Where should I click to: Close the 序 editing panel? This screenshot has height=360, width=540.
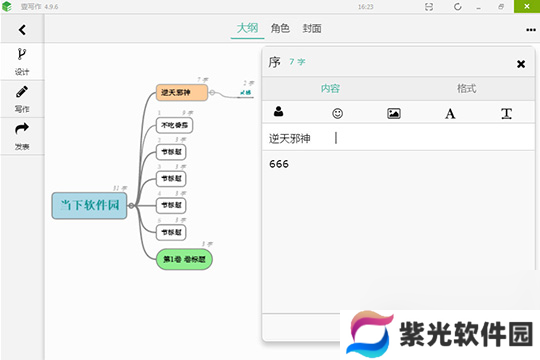click(521, 64)
